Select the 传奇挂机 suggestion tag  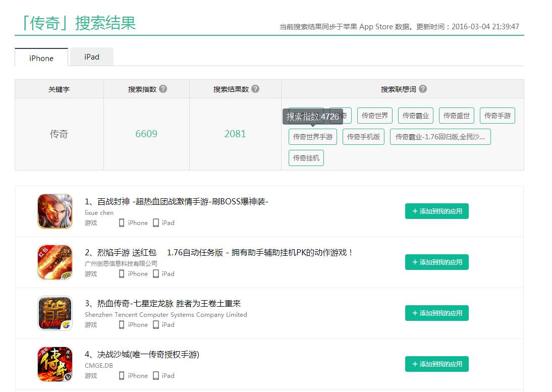[306, 157]
